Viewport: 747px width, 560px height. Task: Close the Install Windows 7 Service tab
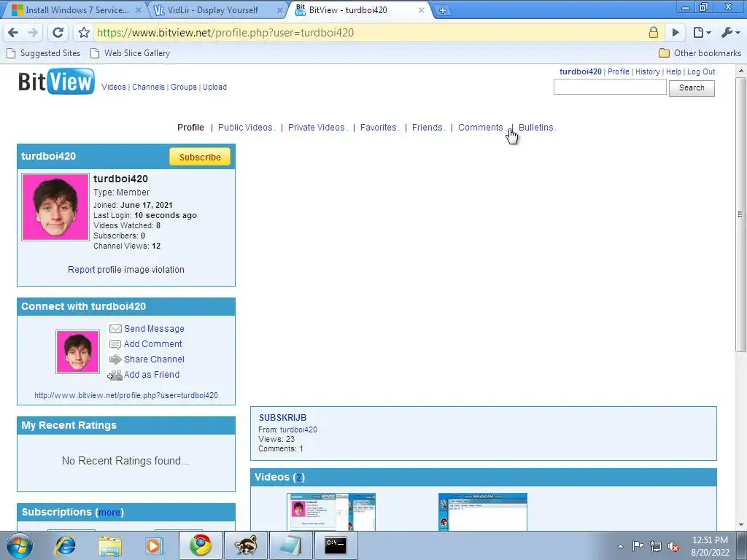[x=138, y=10]
